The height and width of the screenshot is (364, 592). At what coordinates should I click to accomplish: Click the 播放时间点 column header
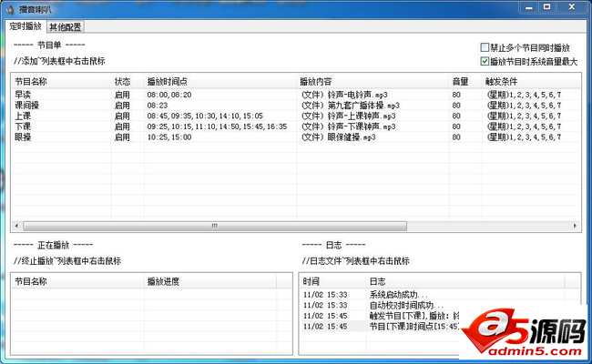[x=220, y=82]
